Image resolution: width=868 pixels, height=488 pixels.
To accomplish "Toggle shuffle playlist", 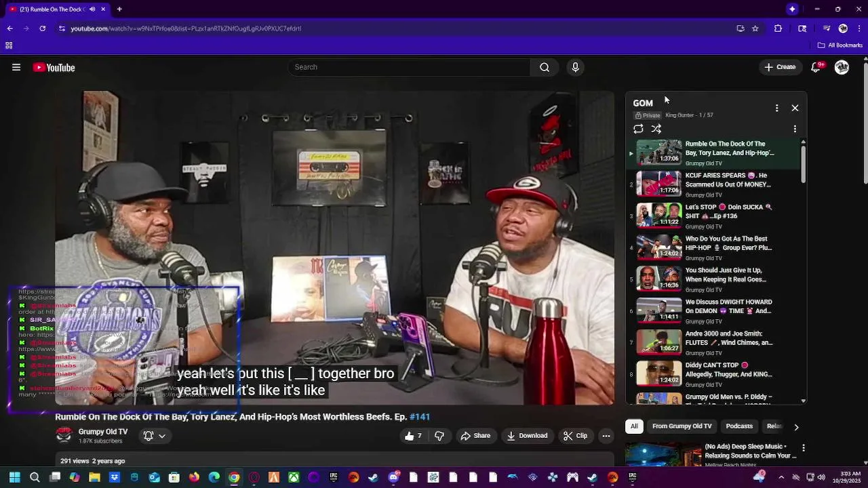I will coord(656,129).
